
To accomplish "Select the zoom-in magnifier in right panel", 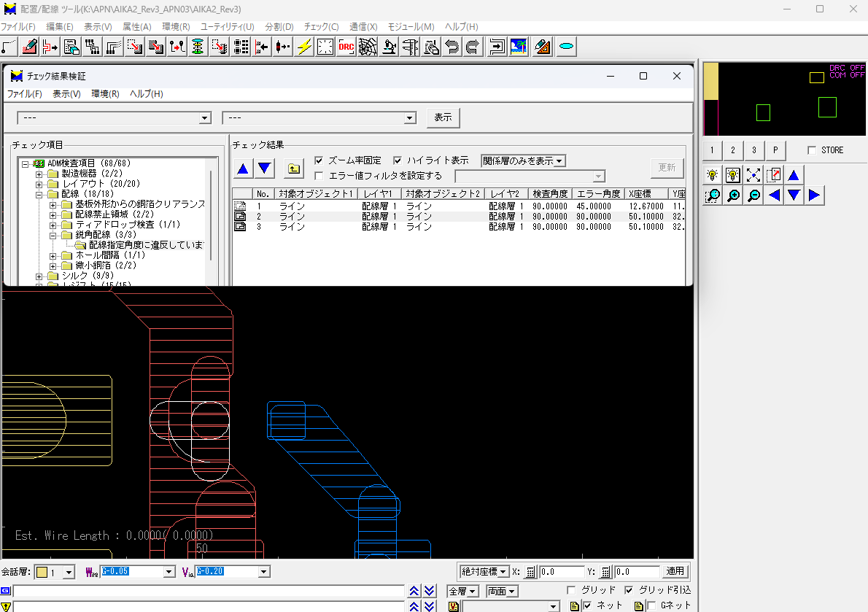I will click(x=732, y=195).
